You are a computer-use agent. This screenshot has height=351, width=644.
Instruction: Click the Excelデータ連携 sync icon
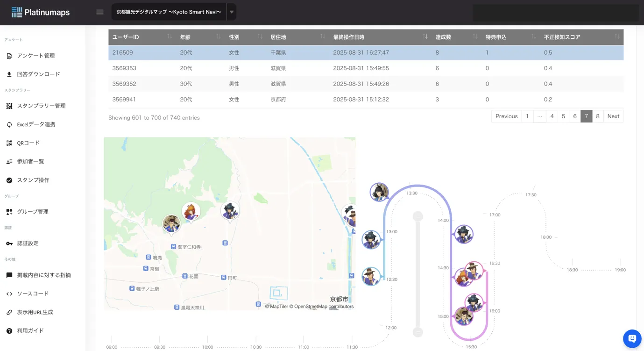(x=9, y=124)
